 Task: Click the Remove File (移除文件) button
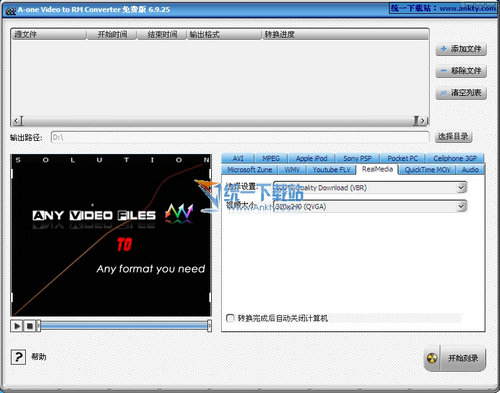tap(461, 71)
